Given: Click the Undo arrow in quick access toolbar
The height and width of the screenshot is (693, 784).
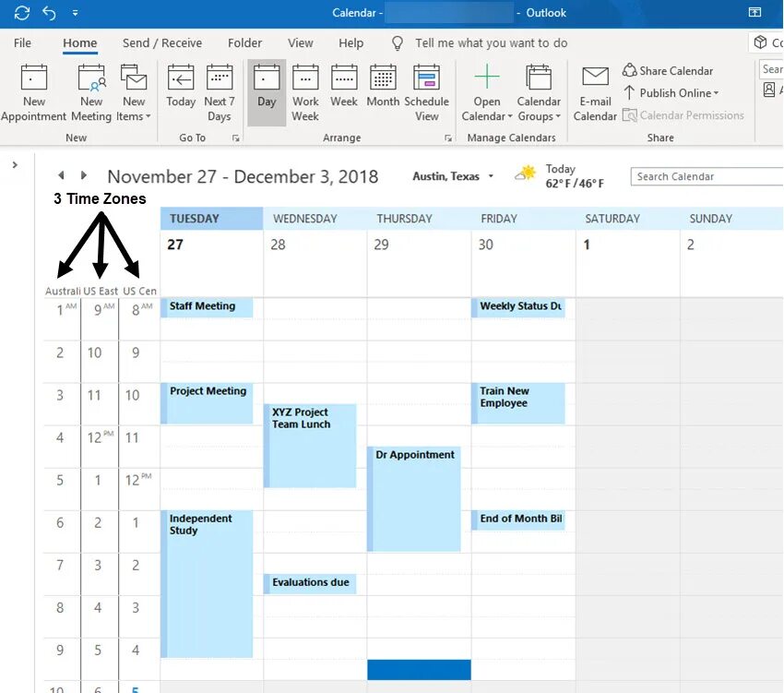Looking at the screenshot, I should click(49, 13).
